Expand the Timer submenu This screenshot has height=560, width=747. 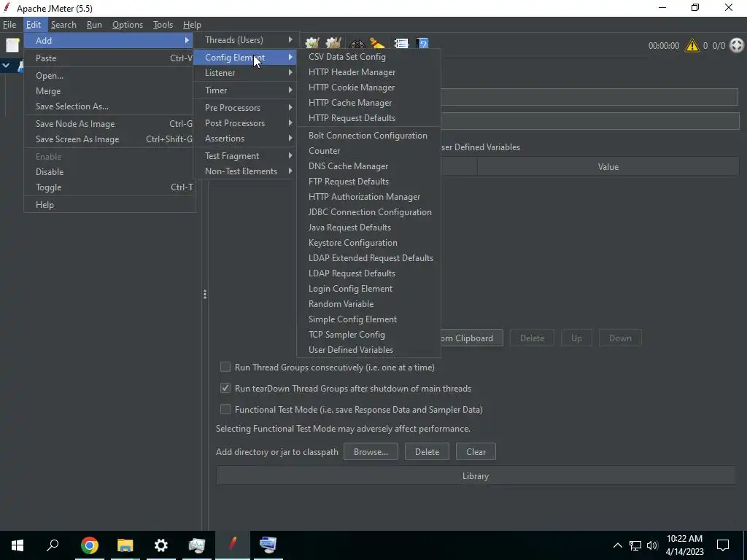[245, 90]
